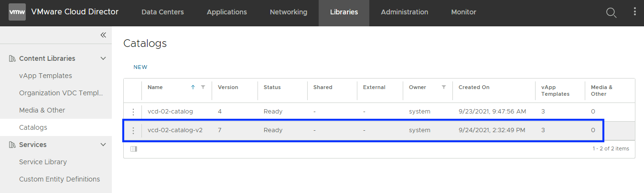
Task: Open Custom Entity Definitions
Action: 59,179
